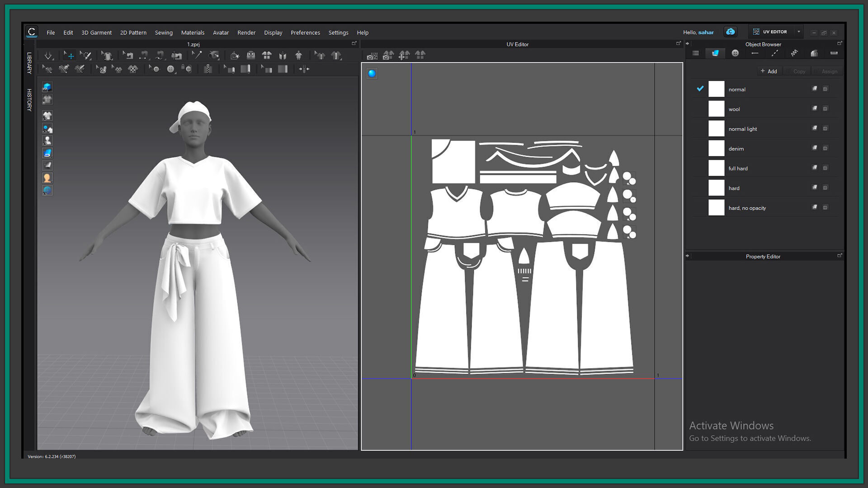Pop out the 1.zprj 3D window

pyautogui.click(x=354, y=43)
